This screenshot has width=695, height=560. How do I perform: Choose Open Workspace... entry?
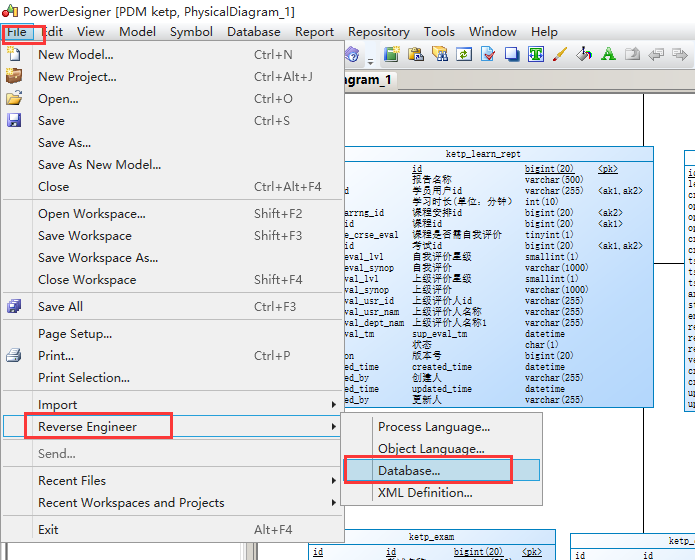173,214
